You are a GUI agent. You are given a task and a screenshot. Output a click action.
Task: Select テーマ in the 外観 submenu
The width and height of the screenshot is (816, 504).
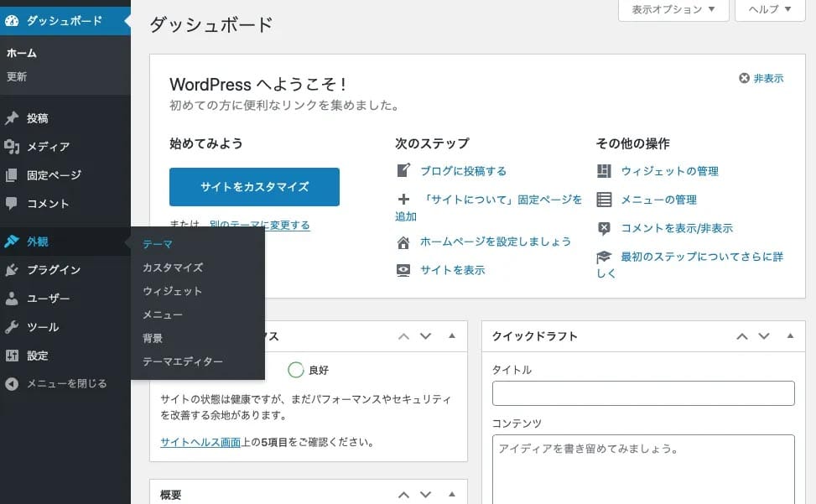158,244
